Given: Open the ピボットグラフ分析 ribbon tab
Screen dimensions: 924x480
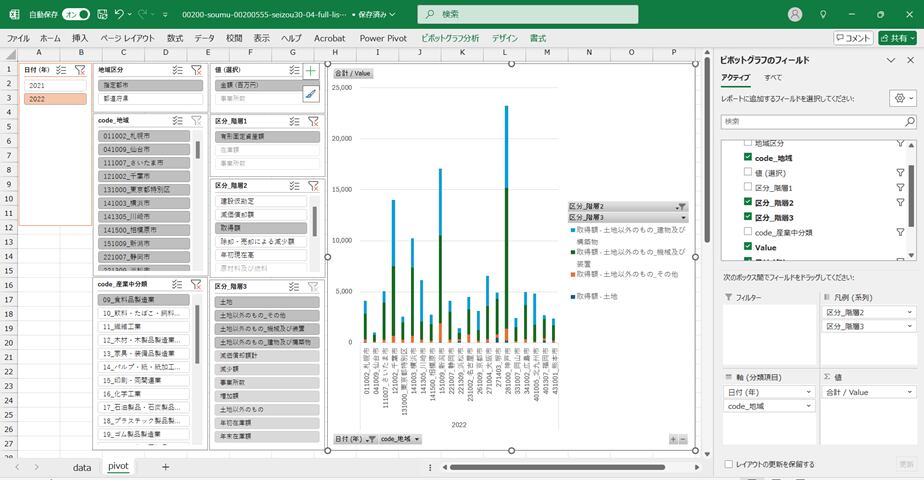Looking at the screenshot, I should (449, 38).
